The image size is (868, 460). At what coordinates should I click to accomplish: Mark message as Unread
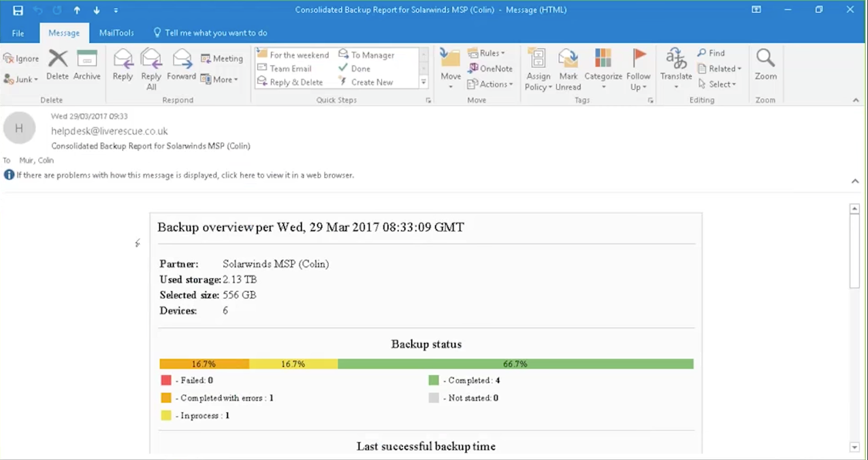(x=568, y=69)
